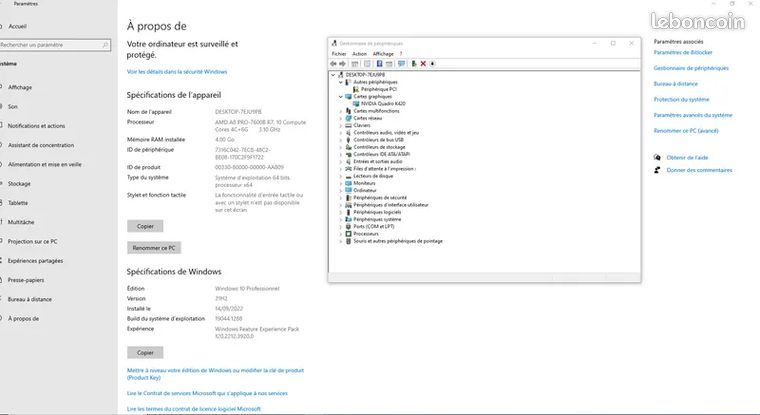Viewport: 760px width, 415px height.
Task: Click the Forward arrow in Device Manager toolbar
Action: 342,64
